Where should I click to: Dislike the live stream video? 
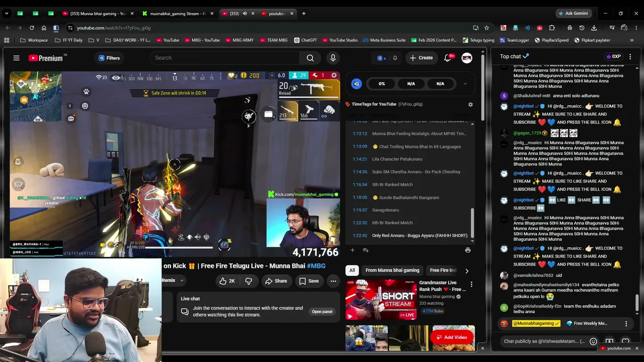tap(249, 281)
